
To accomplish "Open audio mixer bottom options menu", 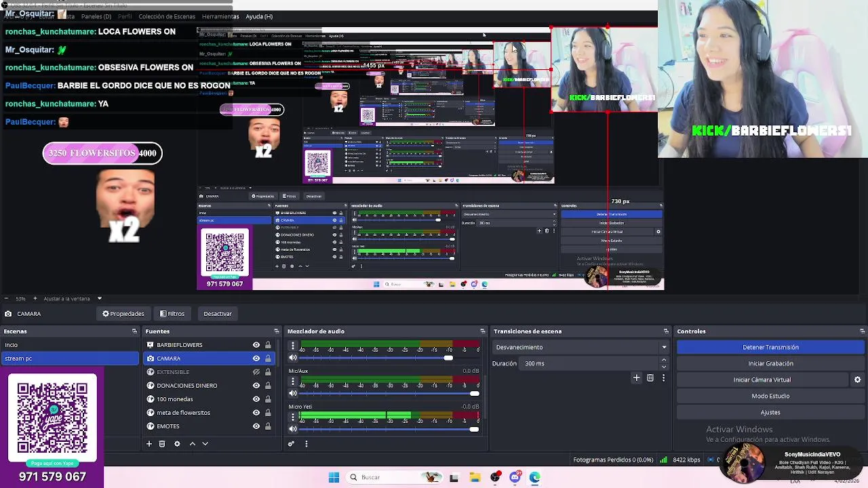I will [306, 444].
